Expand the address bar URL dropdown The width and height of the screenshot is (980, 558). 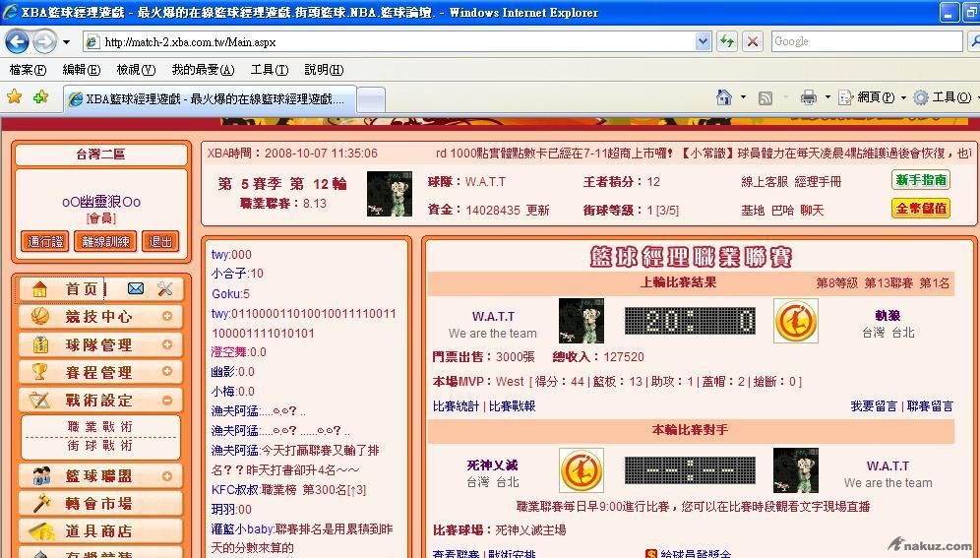[703, 42]
